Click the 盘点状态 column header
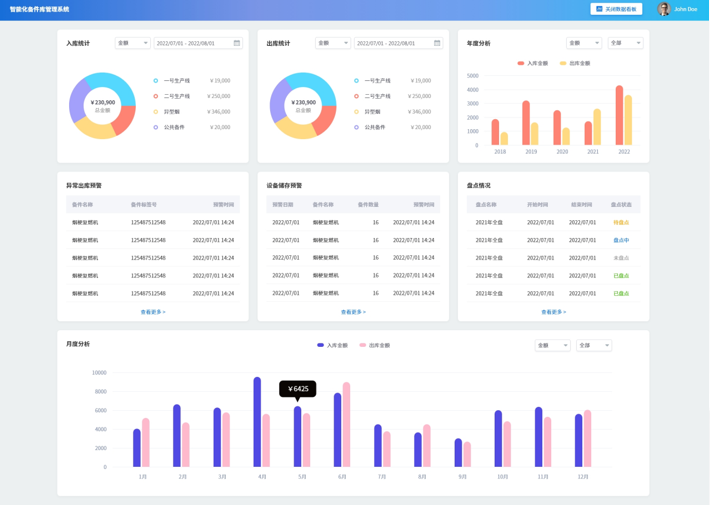 click(x=620, y=204)
